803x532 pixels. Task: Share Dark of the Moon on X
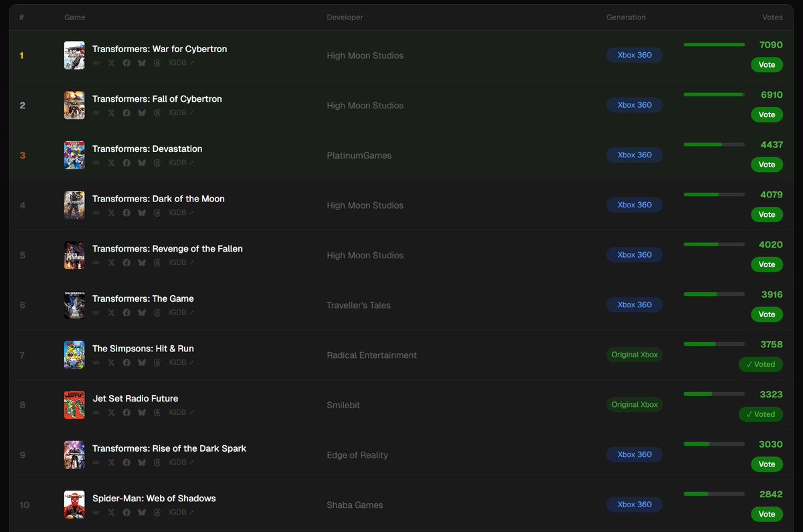(111, 213)
